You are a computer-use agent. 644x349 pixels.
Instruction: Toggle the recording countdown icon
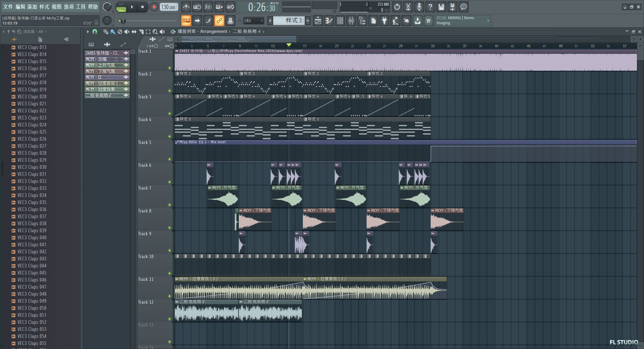[208, 7]
